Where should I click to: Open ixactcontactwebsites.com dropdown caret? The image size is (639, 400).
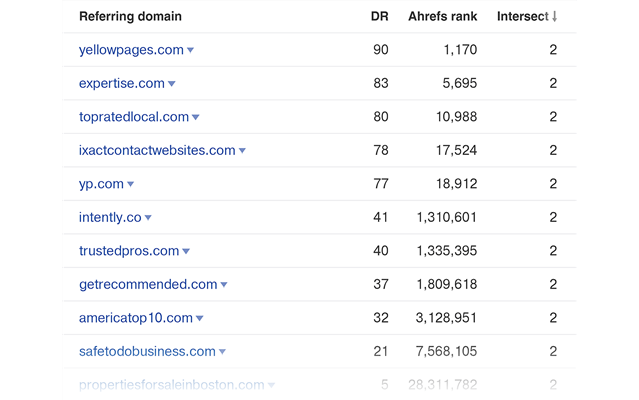[x=242, y=151]
